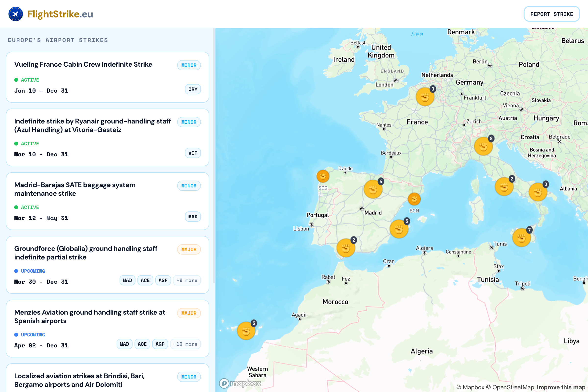Open the OpenStreetMap attribution link

[513, 387]
